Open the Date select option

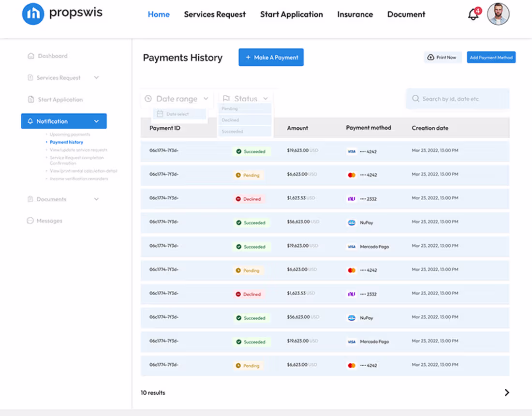[179, 114]
